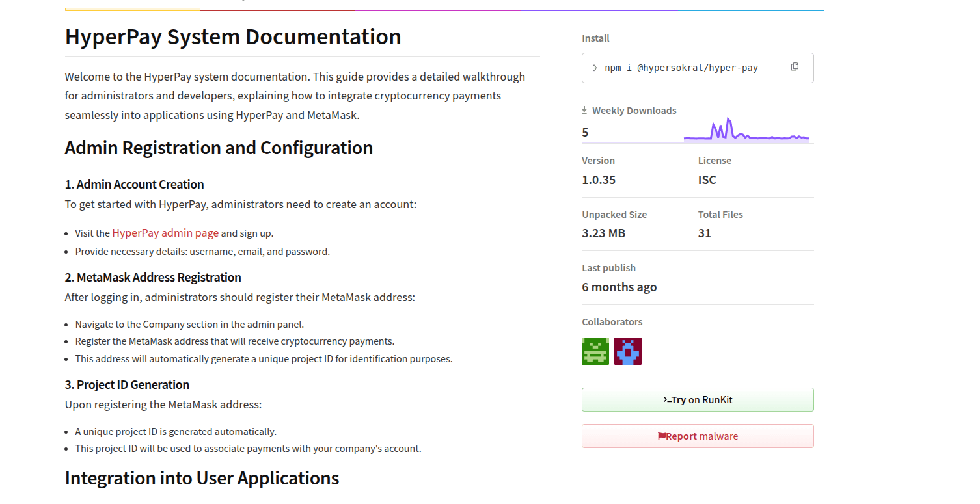Click the red flag icon on Report malware
Viewport: 980px width, 504px height.
tap(661, 436)
